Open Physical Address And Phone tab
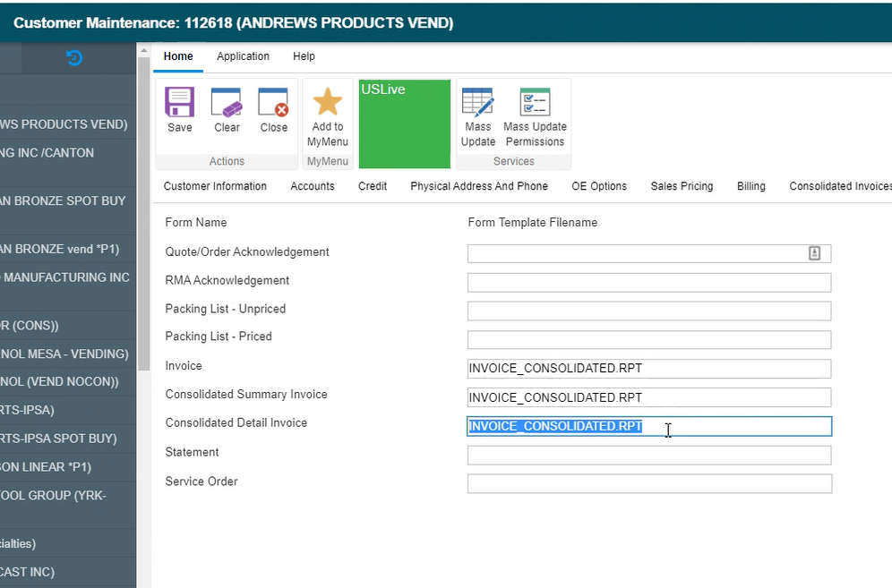The height and width of the screenshot is (588, 892). coord(479,186)
